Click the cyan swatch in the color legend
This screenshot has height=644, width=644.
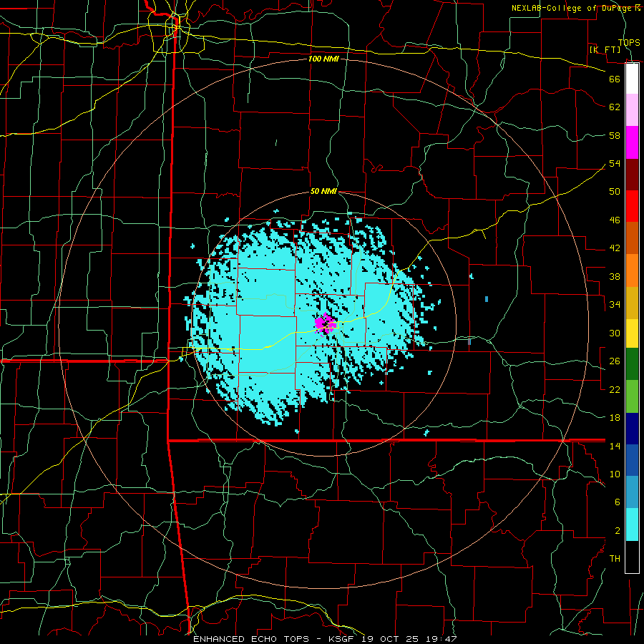coord(632,525)
